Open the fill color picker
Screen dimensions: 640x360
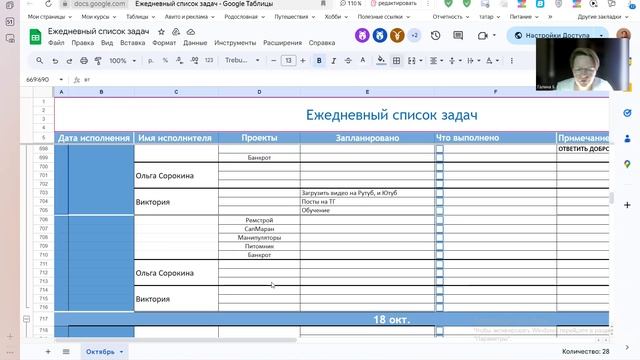click(x=381, y=60)
